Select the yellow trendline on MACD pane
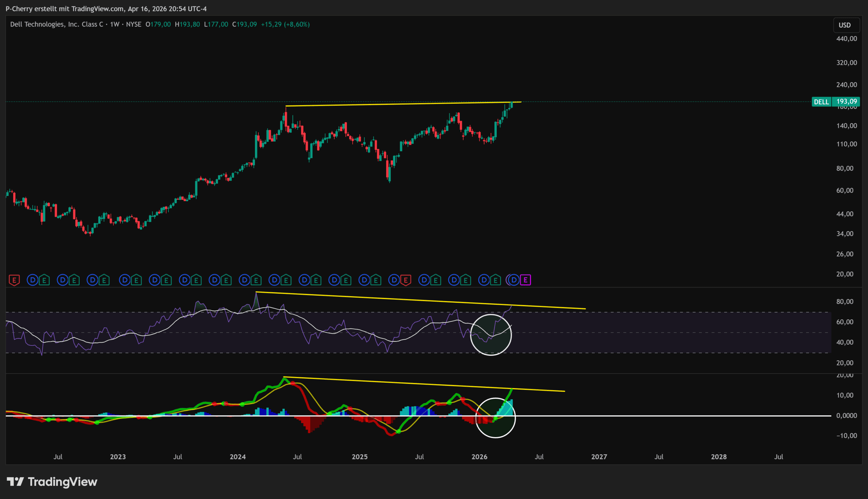 point(411,383)
